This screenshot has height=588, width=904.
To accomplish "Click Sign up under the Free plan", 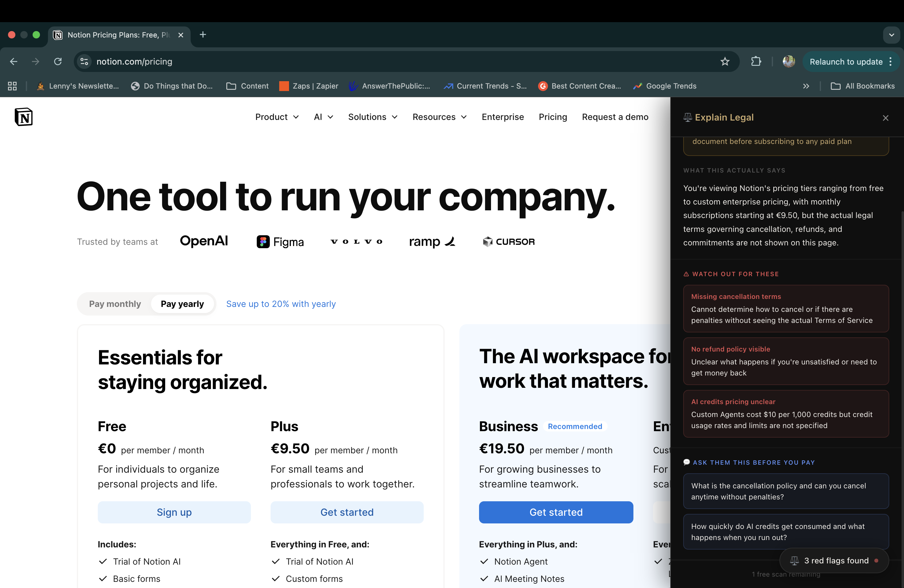I will pyautogui.click(x=174, y=512).
